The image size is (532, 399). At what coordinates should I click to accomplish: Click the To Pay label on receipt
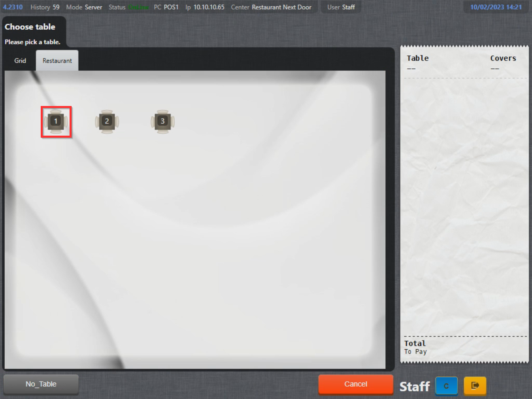415,352
